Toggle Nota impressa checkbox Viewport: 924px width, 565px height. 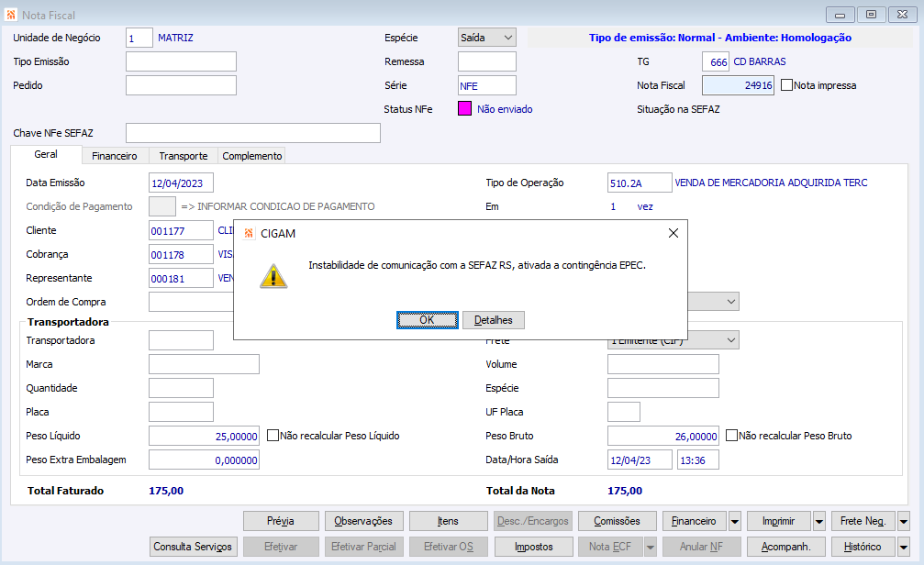[x=786, y=84]
